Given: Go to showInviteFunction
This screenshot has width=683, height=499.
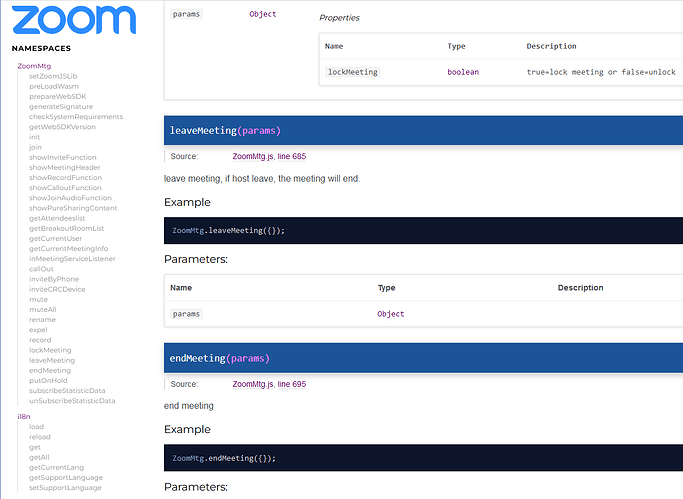Looking at the screenshot, I should 63,157.
